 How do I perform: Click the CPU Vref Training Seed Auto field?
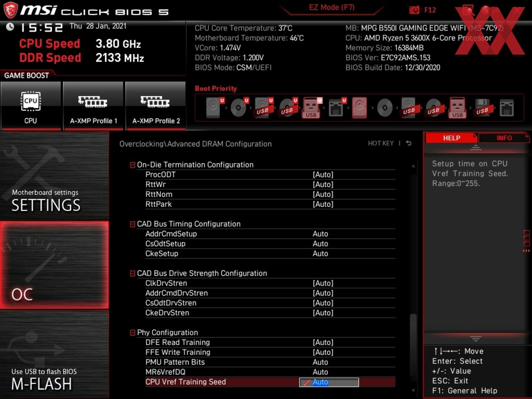point(329,382)
